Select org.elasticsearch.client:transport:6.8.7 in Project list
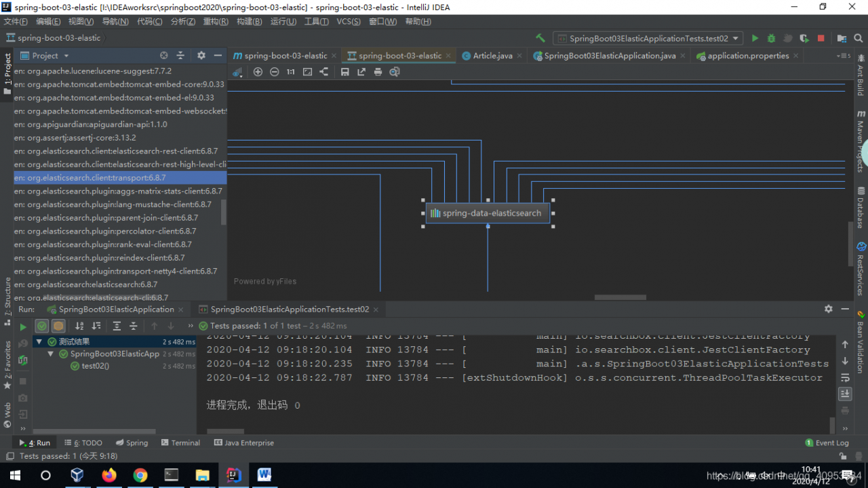 click(120, 178)
